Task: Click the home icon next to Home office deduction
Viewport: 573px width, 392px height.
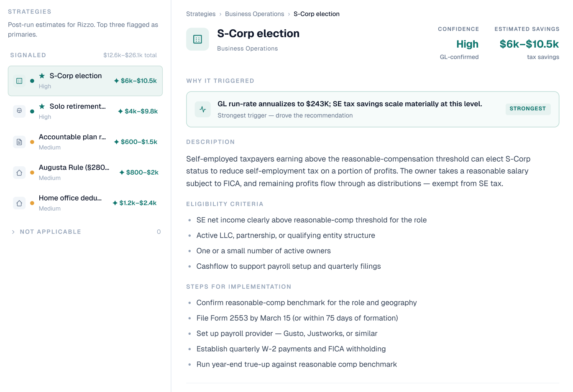Action: (x=19, y=203)
